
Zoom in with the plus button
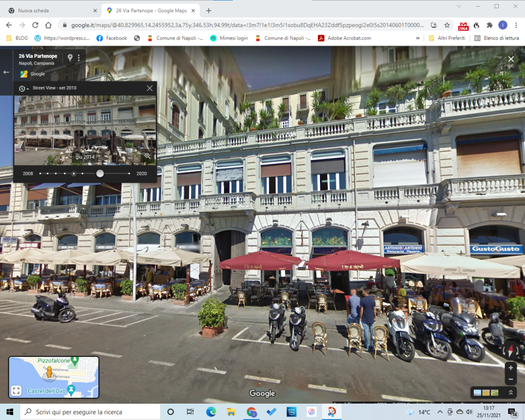pyautogui.click(x=510, y=368)
